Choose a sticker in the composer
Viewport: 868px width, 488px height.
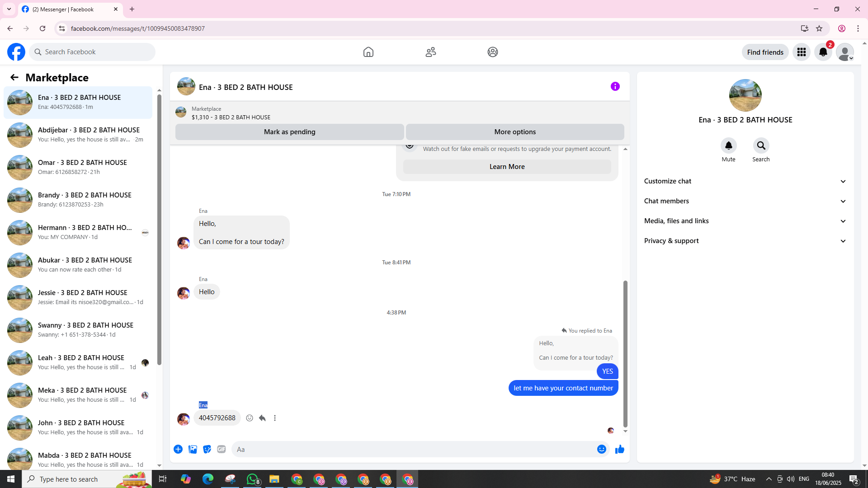(207, 449)
